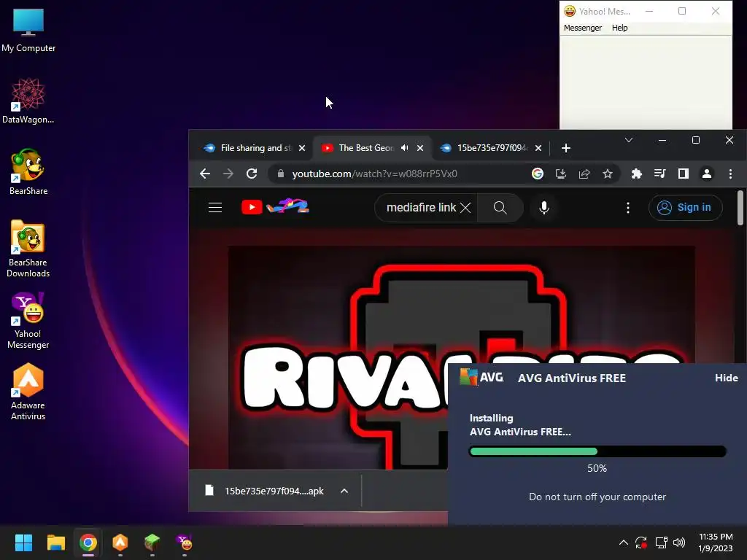The width and height of the screenshot is (747, 560).
Task: Open Messenger menu in Yahoo window
Action: point(583,28)
